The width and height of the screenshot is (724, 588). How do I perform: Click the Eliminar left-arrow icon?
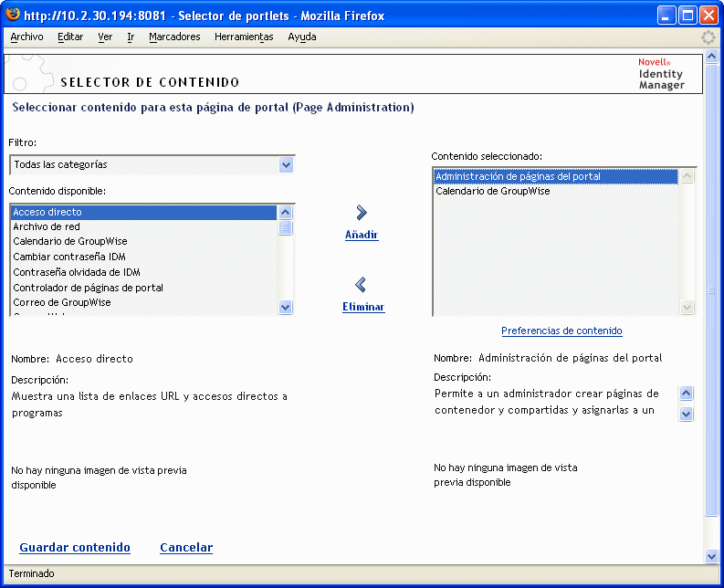pyautogui.click(x=361, y=285)
